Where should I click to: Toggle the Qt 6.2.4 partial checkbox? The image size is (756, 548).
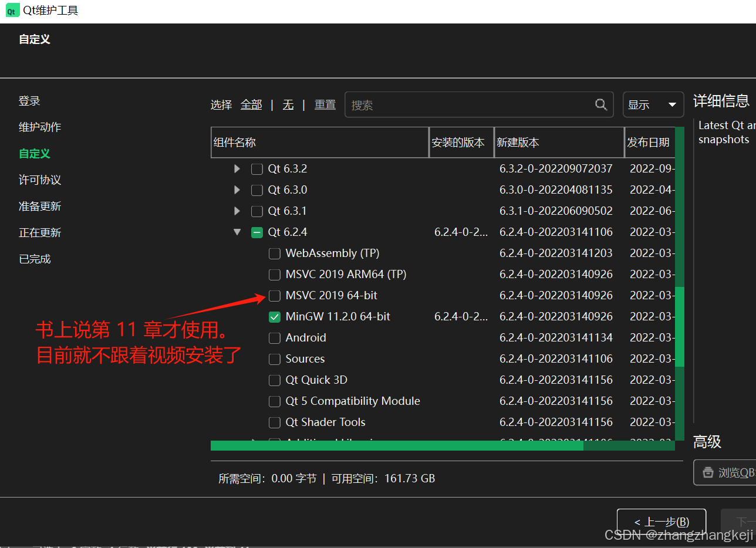(256, 232)
